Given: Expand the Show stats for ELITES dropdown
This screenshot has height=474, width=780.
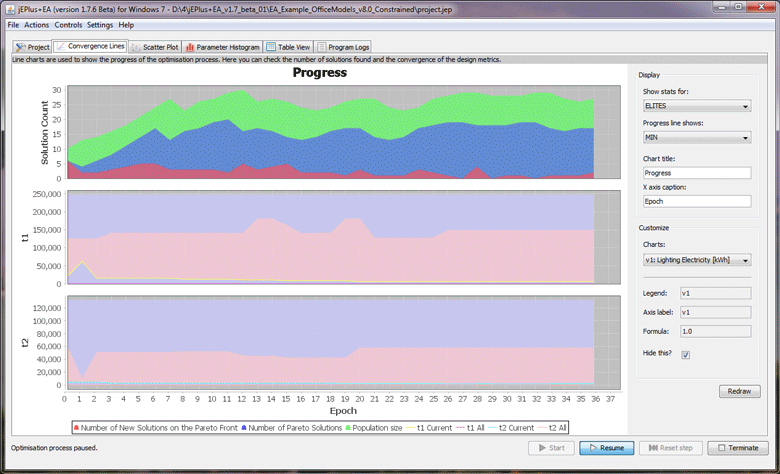Looking at the screenshot, I should coord(696,106).
